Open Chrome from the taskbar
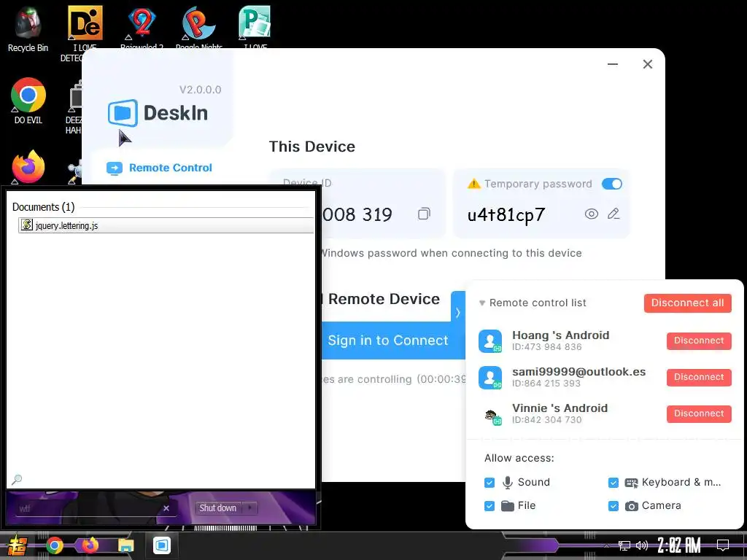The width and height of the screenshot is (747, 560). click(x=54, y=545)
